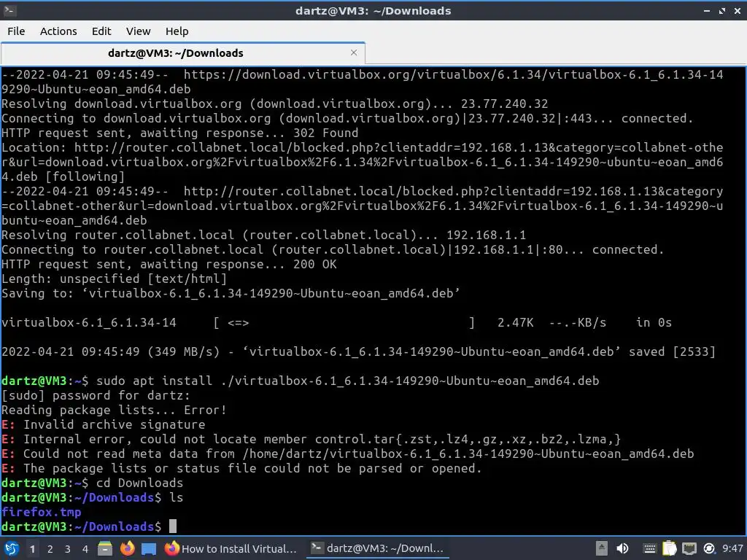Open the Actions menu
Screen dimensions: 747x560
[58, 31]
